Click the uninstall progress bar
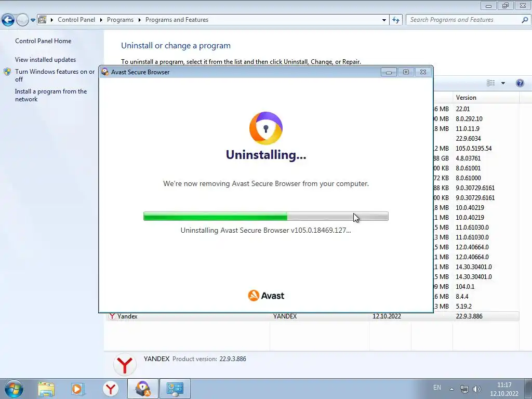Viewport: 532px width, 399px height. coord(265,216)
